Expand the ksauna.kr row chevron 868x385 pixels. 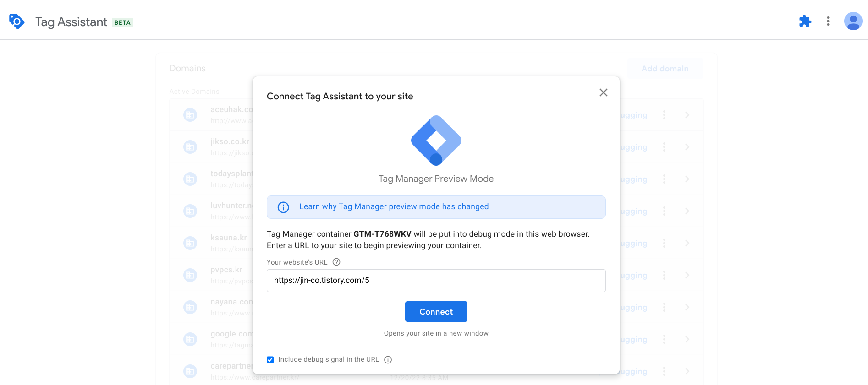[687, 243]
